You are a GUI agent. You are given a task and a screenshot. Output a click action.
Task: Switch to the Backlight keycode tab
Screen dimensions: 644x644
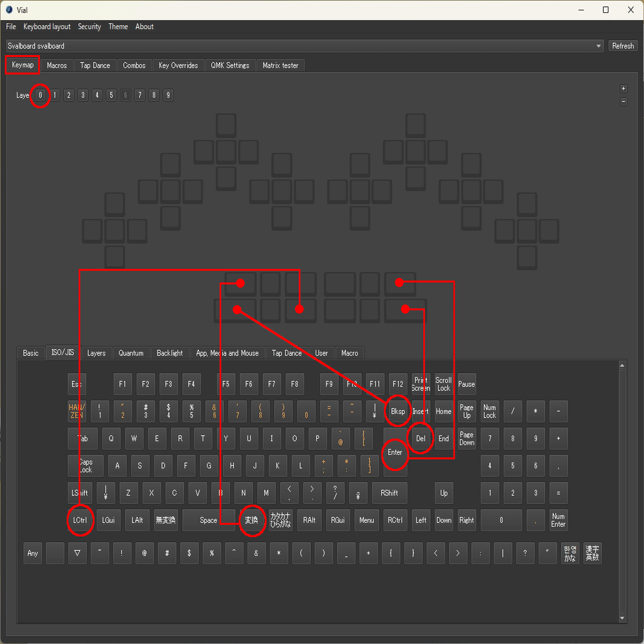tap(170, 353)
